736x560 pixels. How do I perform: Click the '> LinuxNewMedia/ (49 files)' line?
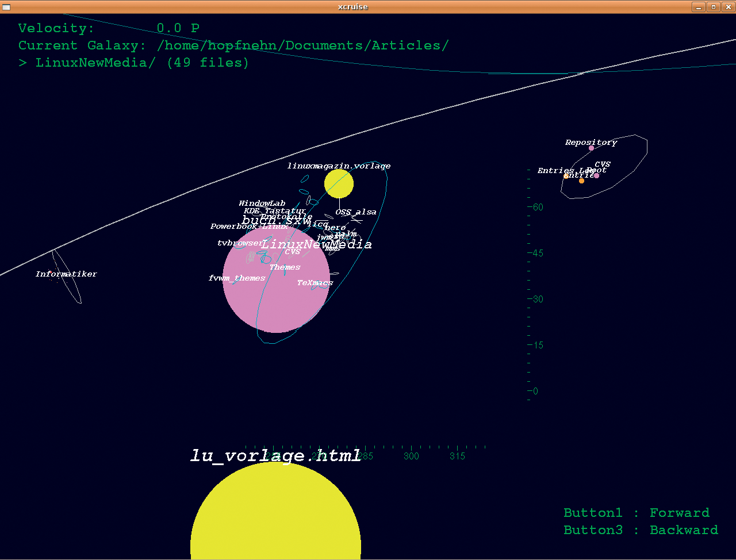point(133,63)
